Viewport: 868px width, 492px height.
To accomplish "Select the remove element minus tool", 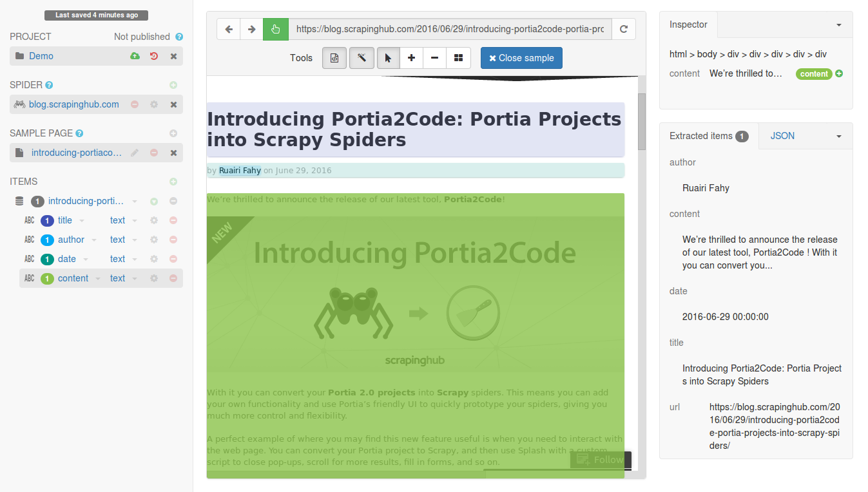I will (434, 58).
